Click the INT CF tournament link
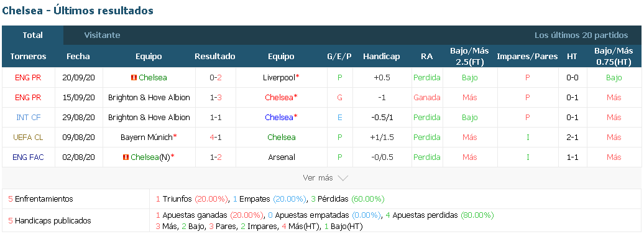This screenshot has width=644, height=234. [29, 117]
